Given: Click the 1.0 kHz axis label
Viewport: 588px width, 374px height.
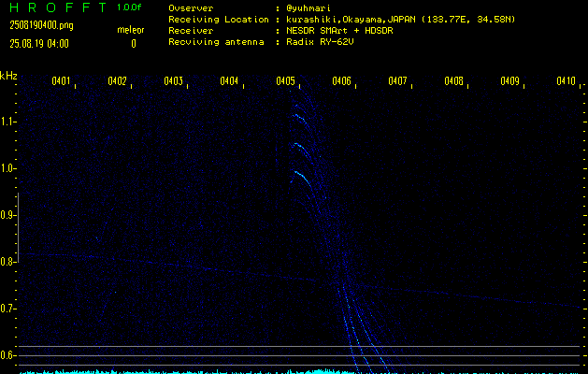Looking at the screenshot, I should click(7, 168).
